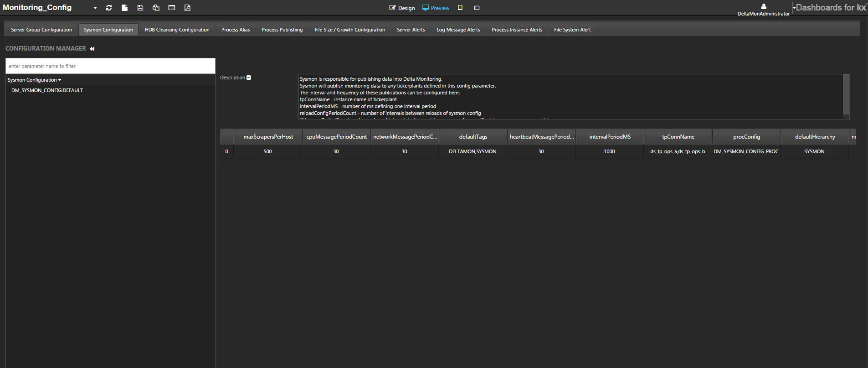
Task: Click the parameter name filter field
Action: pos(110,66)
